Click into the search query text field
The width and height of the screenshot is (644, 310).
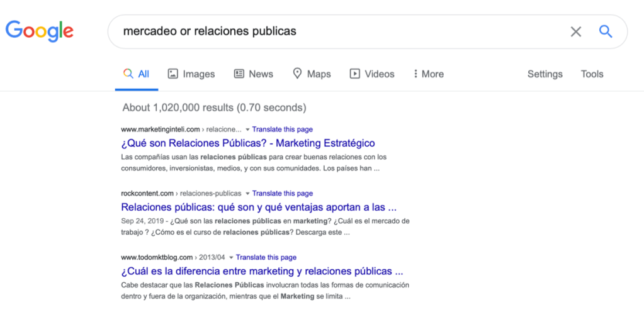(334, 31)
